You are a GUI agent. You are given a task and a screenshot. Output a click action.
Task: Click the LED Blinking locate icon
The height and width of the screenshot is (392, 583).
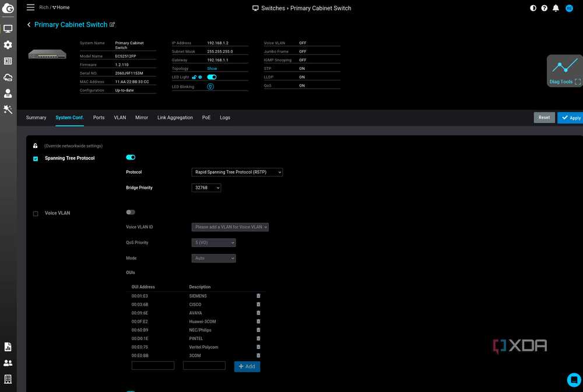point(210,87)
